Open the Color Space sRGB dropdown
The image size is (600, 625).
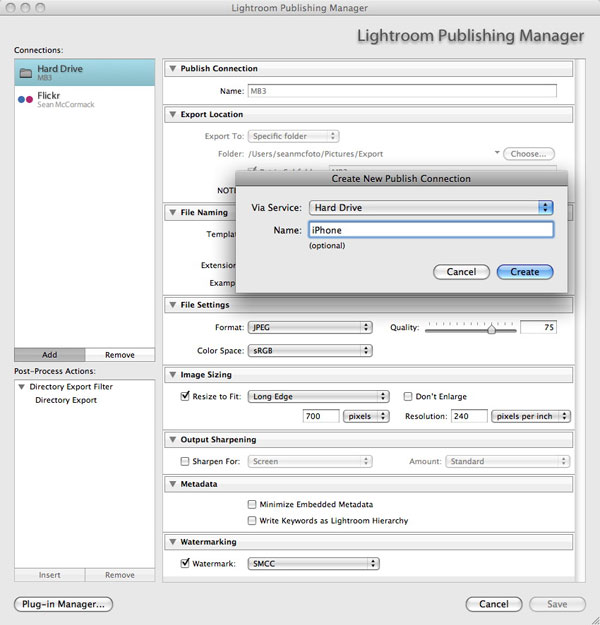click(x=310, y=350)
